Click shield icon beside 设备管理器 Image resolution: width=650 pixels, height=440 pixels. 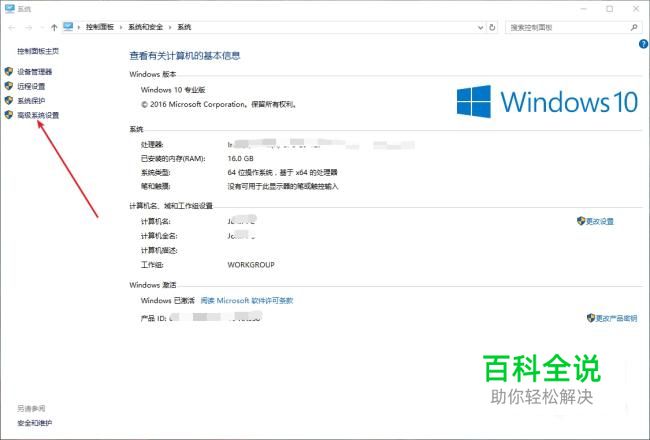(9, 71)
